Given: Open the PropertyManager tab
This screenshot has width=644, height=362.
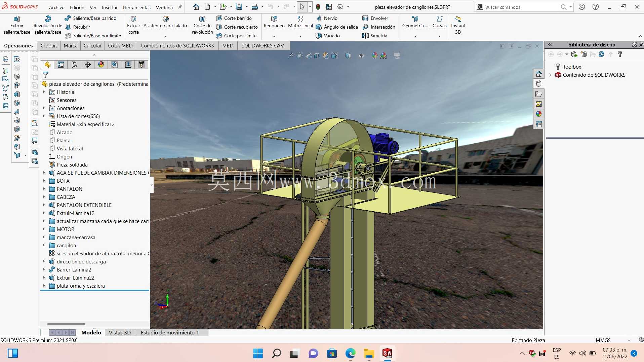Looking at the screenshot, I should click(61, 65).
